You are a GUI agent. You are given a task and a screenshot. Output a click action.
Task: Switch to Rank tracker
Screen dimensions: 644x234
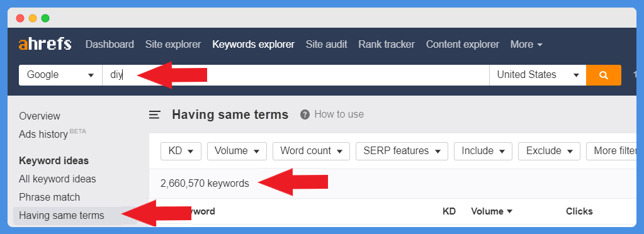click(x=387, y=44)
